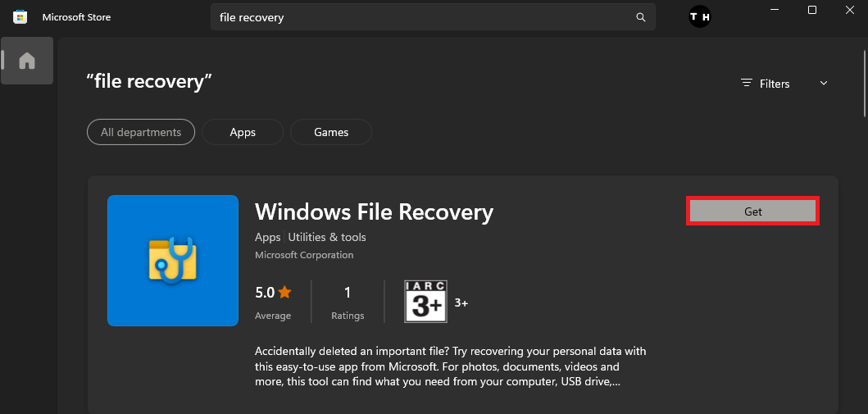Screen dimensions: 868x414
Task: Click the Windows File Recovery app icon
Action: click(x=173, y=260)
